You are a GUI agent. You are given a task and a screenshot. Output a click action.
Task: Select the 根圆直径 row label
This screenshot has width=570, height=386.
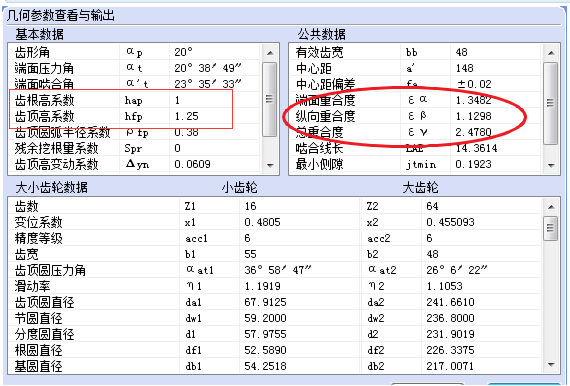coord(38,350)
